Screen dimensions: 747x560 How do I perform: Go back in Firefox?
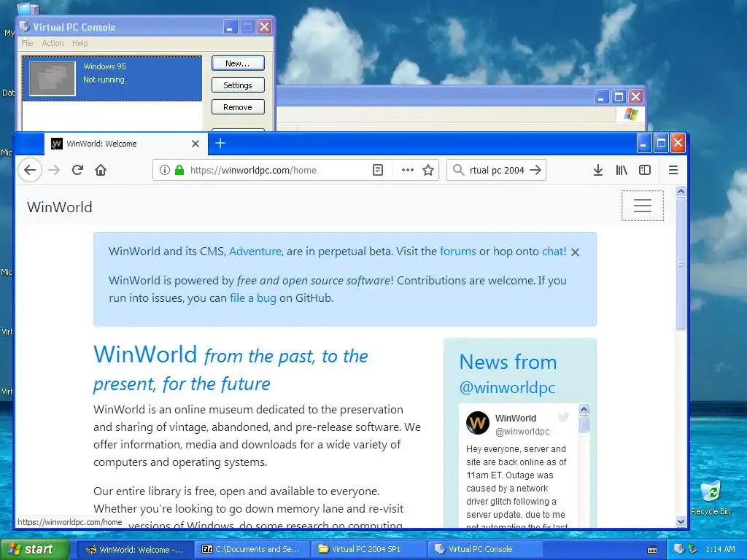[x=30, y=170]
